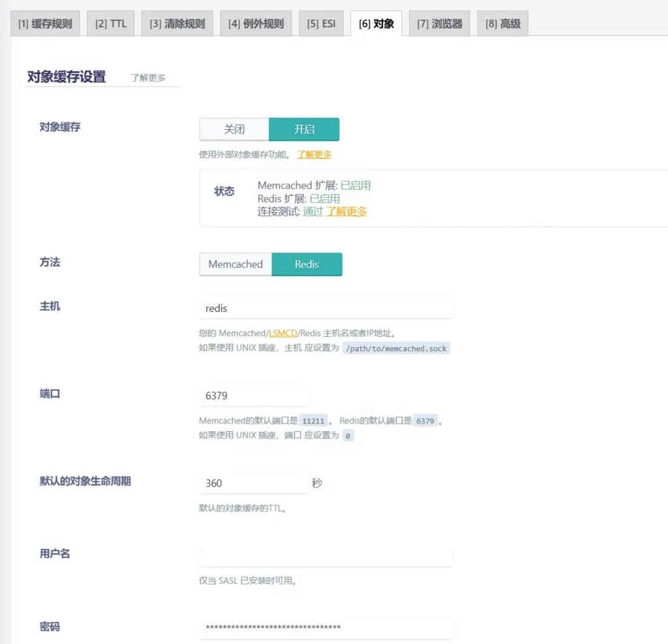Click the 11211 default port code
The width and height of the screenshot is (668, 644).
tap(313, 421)
